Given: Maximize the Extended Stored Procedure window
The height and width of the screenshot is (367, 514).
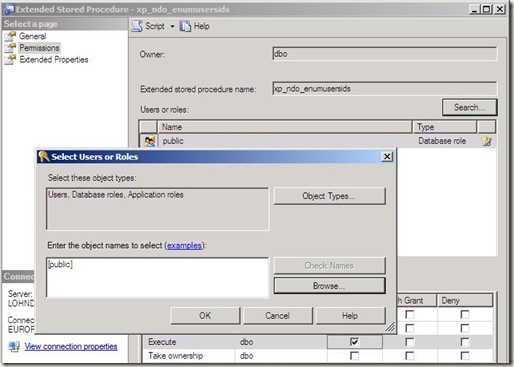Looking at the screenshot, I should point(487,9).
